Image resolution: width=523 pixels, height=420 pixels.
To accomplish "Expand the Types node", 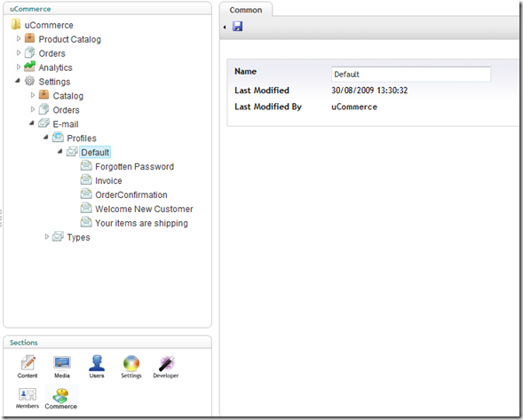I will [x=47, y=236].
